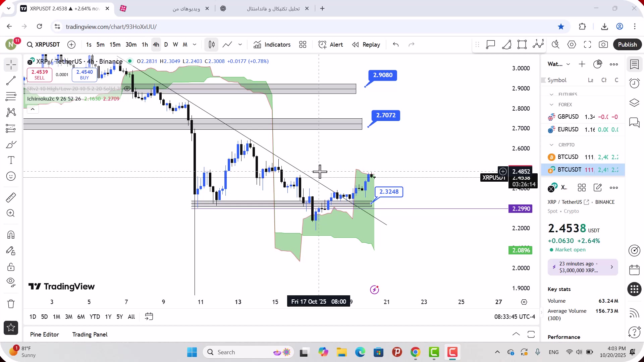The height and width of the screenshot is (362, 644).
Task: Open forecasting and measurement tools
Action: pos(11,128)
